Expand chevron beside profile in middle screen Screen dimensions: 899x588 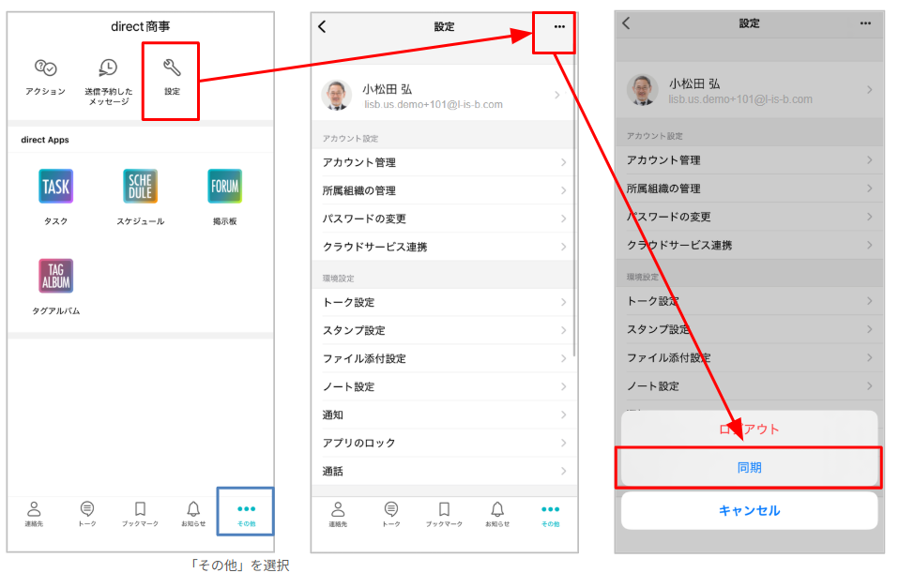[557, 95]
